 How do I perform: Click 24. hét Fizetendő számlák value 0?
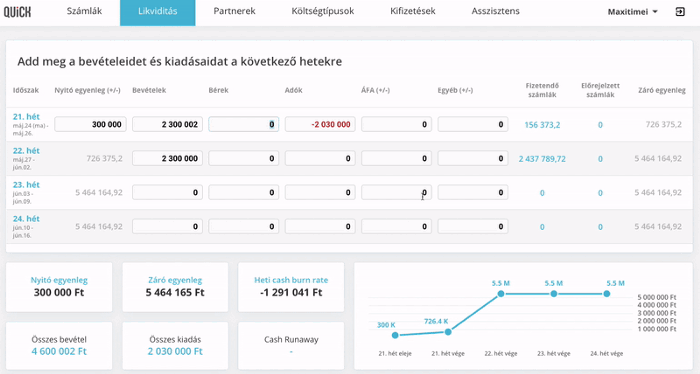point(542,227)
